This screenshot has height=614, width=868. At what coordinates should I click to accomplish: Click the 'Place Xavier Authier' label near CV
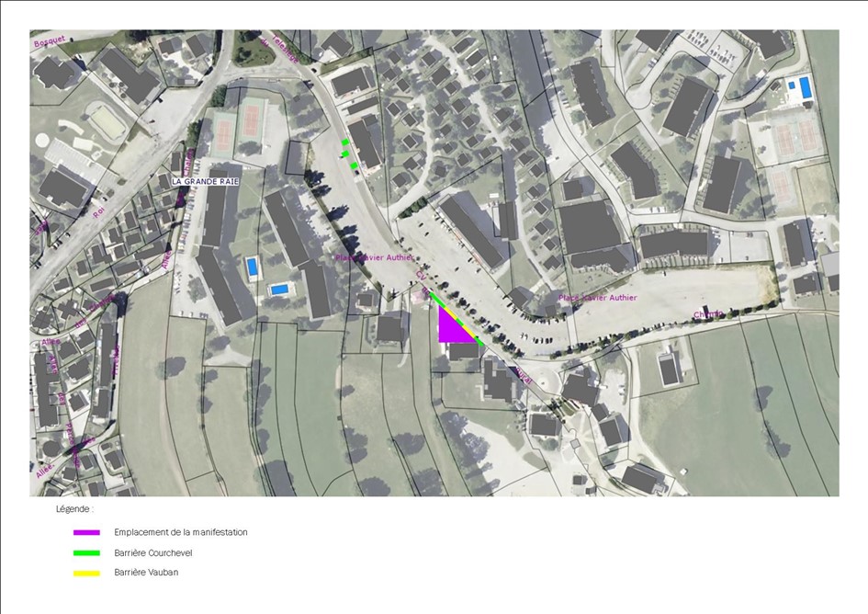point(374,258)
